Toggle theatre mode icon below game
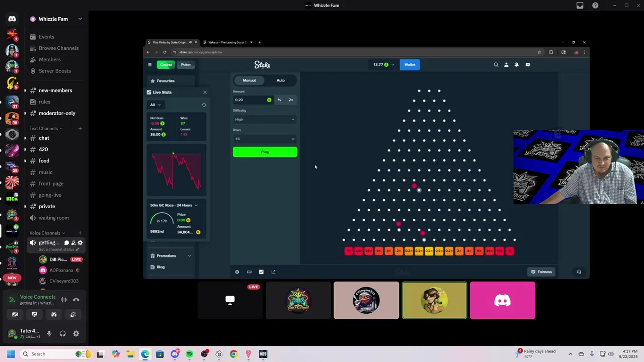This screenshot has height=362, width=644. (249, 272)
